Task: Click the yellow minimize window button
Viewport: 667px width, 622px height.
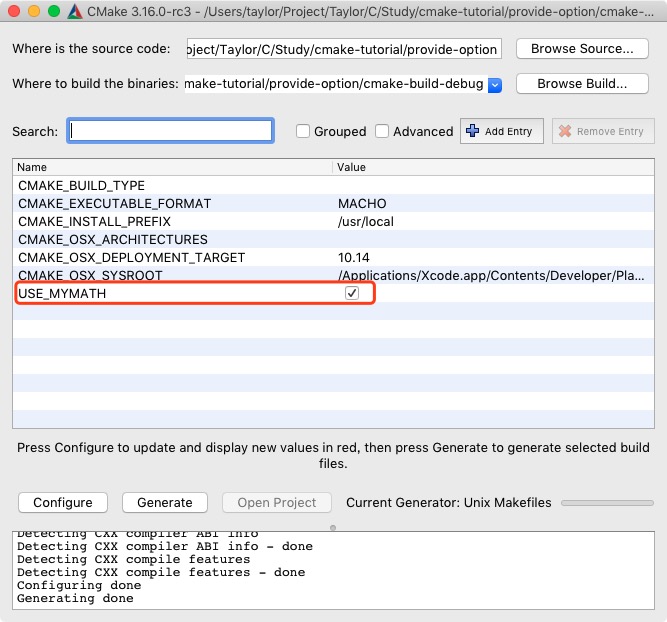Action: click(33, 12)
